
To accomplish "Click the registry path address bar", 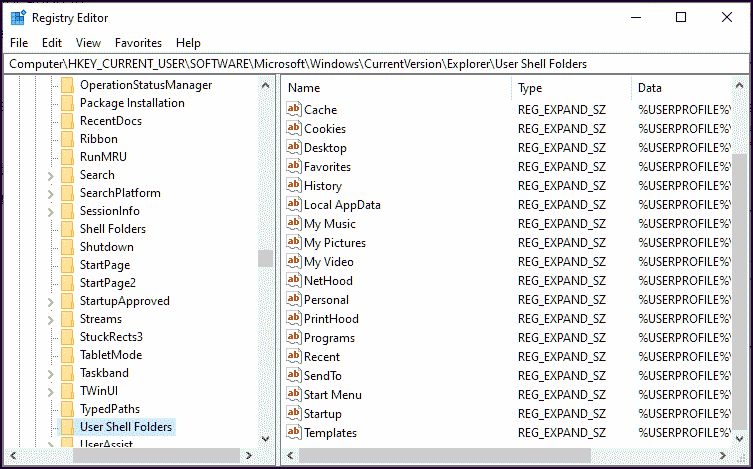I will pyautogui.click(x=376, y=64).
